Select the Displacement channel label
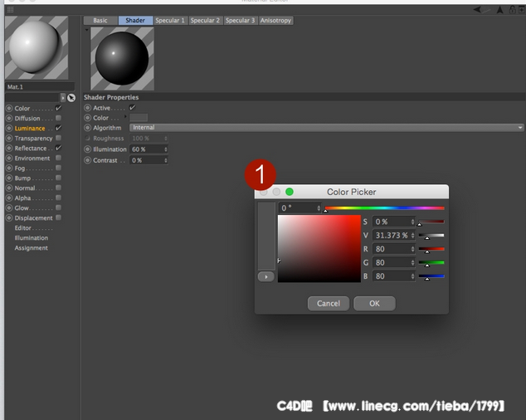 (x=33, y=218)
